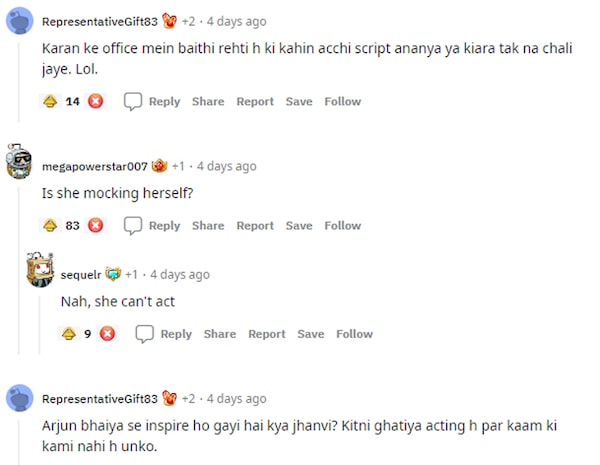600x465 pixels.
Task: Open RepresentativeGift83 username on Arjun bhaiya comment
Action: 100,398
